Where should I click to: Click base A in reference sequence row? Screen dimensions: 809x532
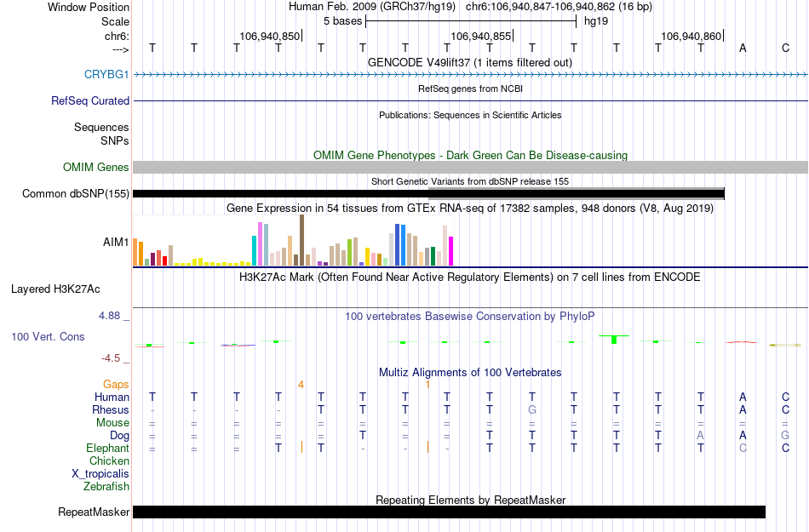(x=743, y=48)
